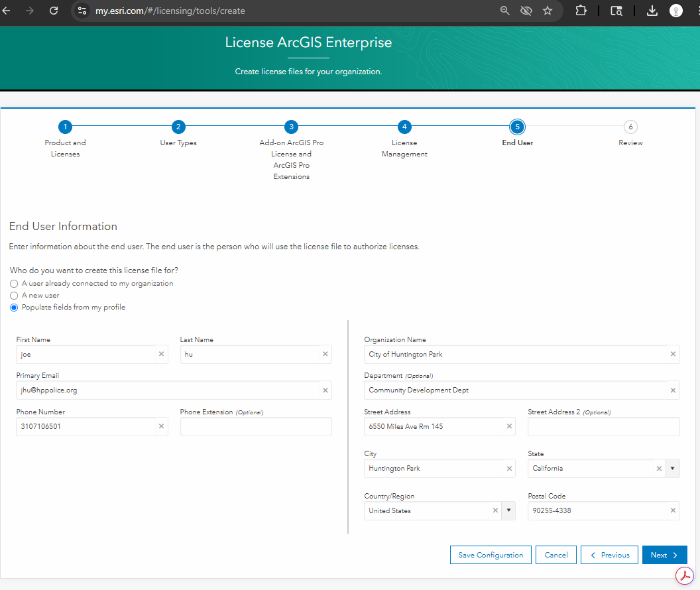700x590 pixels.
Task: Click the Adobe PDF floating icon
Action: click(683, 574)
